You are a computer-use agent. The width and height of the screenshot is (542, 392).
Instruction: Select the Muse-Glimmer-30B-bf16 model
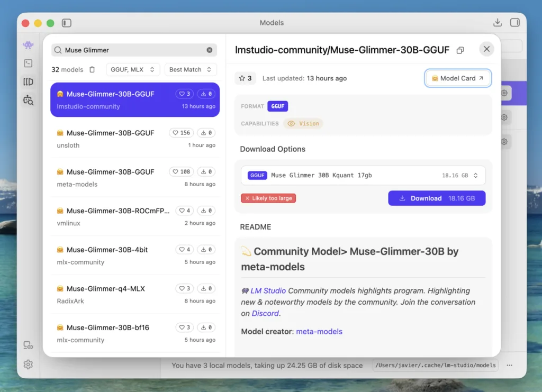point(135,334)
